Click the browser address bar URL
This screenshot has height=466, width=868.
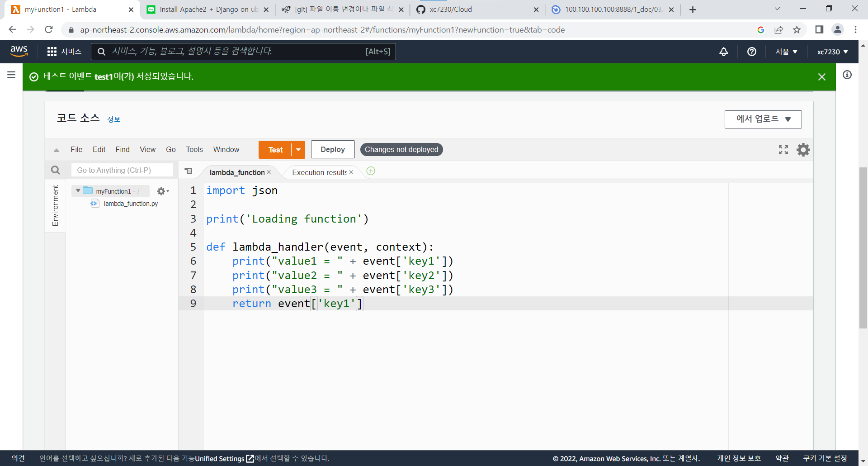click(322, 30)
